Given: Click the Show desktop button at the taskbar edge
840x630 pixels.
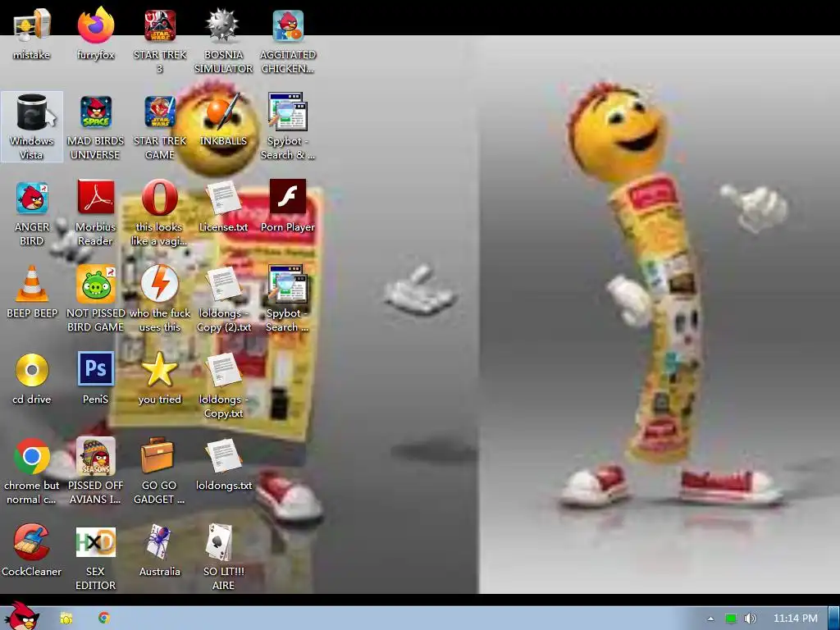Looking at the screenshot, I should 834,619.
